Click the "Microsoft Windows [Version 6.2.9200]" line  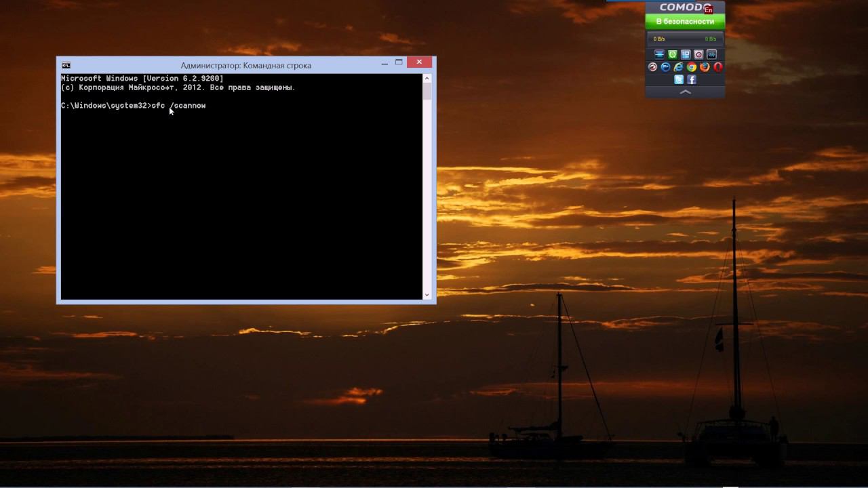[x=142, y=79]
